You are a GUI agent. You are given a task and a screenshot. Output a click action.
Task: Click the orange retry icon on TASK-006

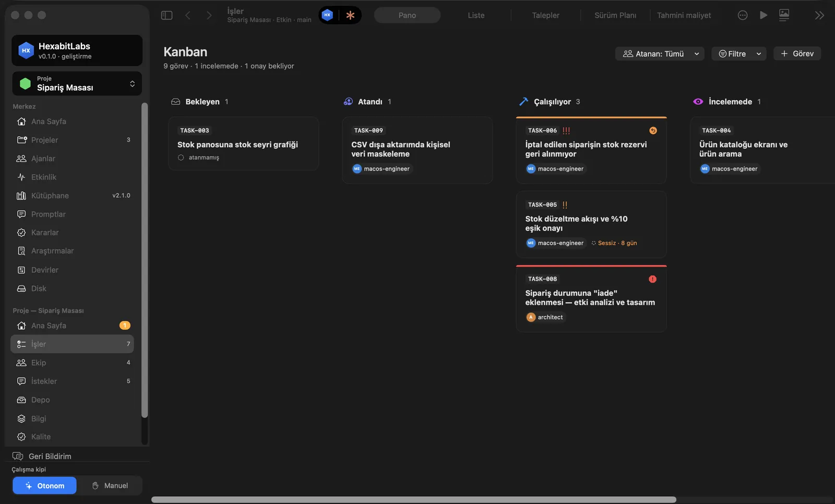pyautogui.click(x=653, y=130)
